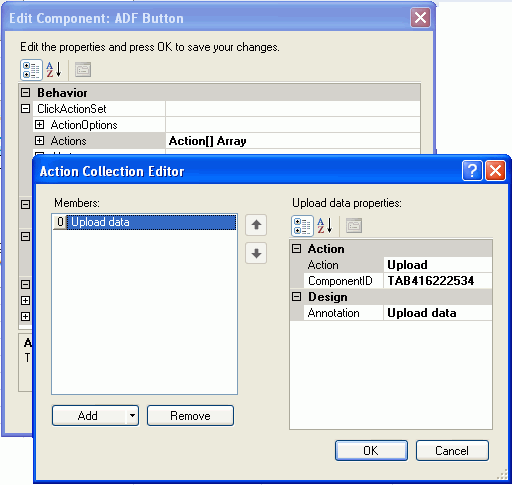Collapse the Behavior category

pos(26,92)
